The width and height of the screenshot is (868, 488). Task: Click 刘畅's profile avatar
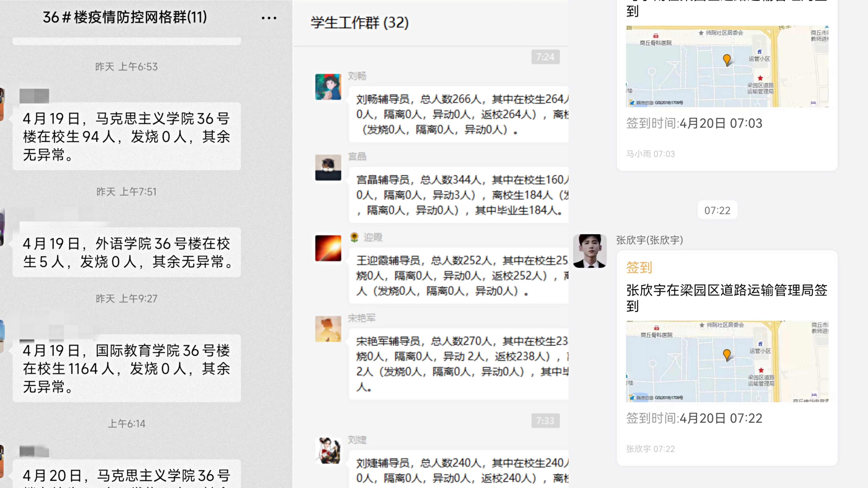pos(328,87)
